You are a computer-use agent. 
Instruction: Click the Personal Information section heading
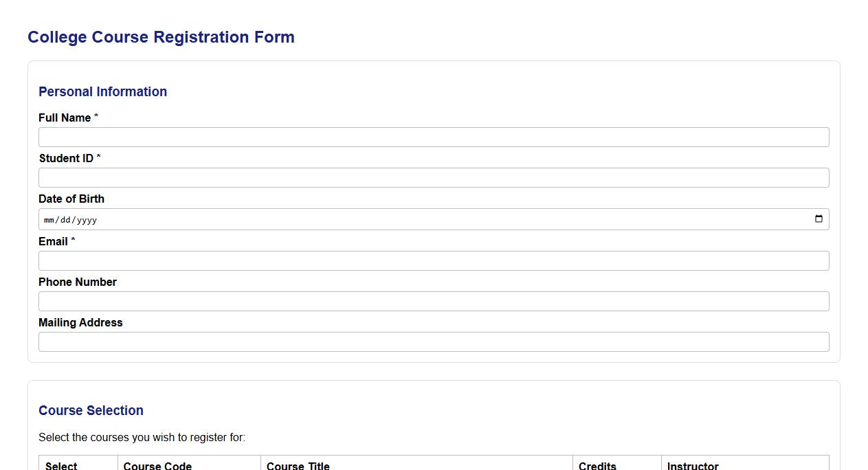(x=102, y=91)
